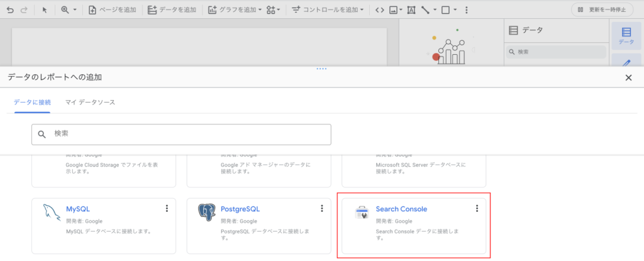Select the MySQL connector title

[77, 209]
